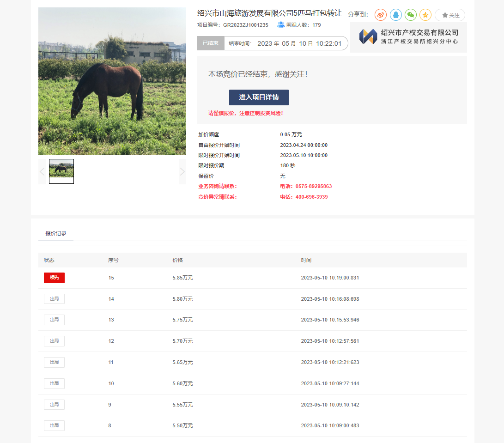Click timestamp 2023-05-10 10:09:10:142
Viewport: 504px width, 443px height.
click(x=330, y=405)
